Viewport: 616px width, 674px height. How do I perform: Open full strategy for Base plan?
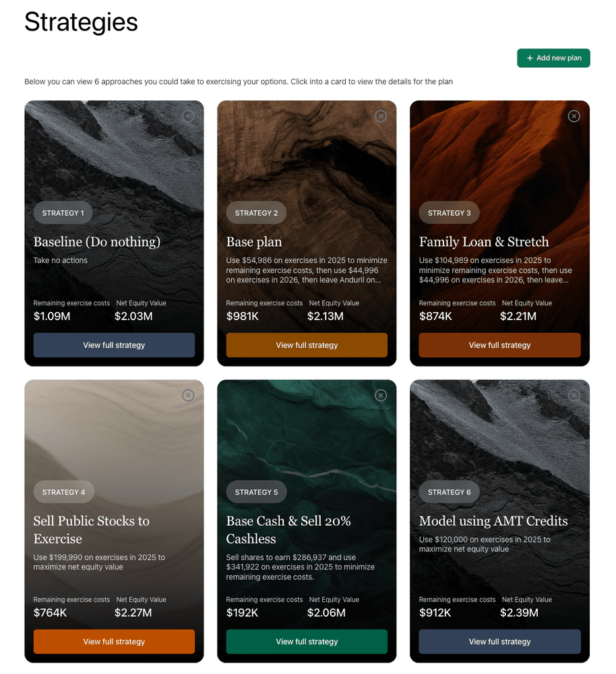(x=307, y=345)
